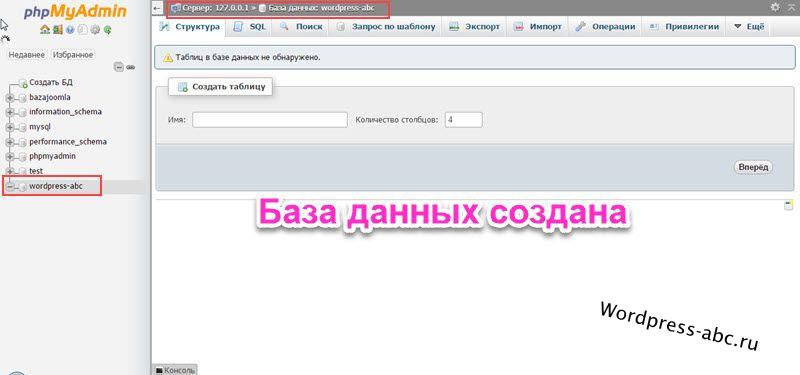Viewport: 800px width, 375px height.
Task: Select the phpmyadmin database
Action: click(x=53, y=157)
